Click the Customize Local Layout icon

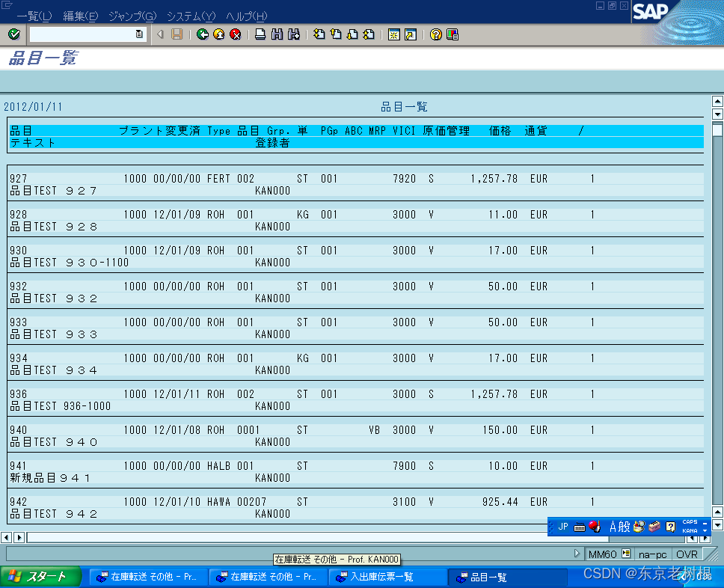coord(452,34)
